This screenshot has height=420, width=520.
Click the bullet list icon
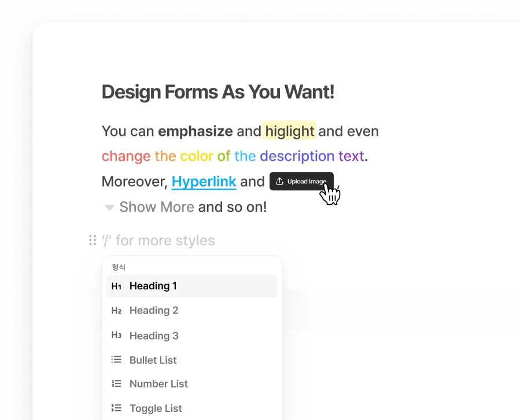[116, 360]
